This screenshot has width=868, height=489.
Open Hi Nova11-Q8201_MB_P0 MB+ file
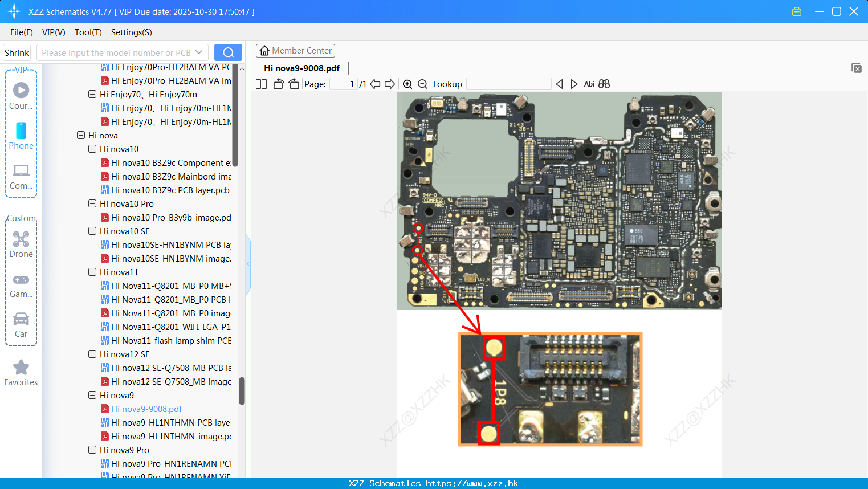166,286
